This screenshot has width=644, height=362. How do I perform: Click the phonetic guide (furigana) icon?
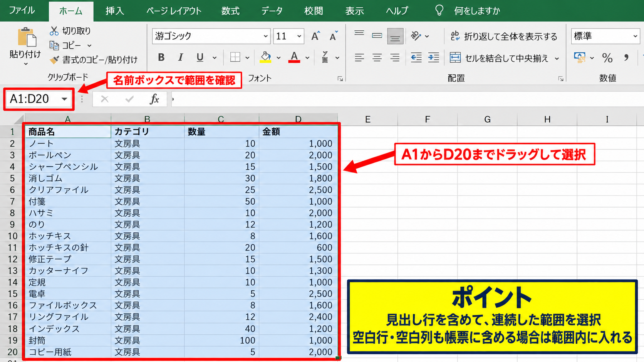tap(325, 57)
